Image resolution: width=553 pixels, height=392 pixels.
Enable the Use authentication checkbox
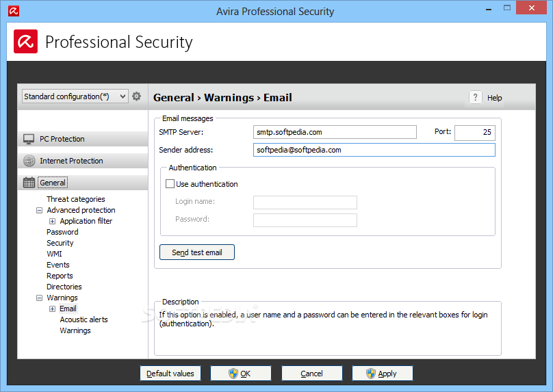(170, 183)
